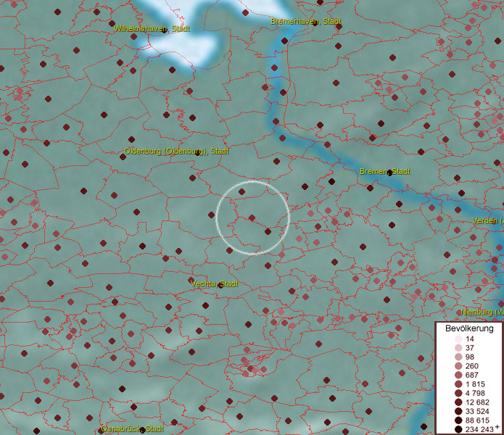Select the Oldenburg (Oldenburg), Stadt label
504x435 pixels.
(x=176, y=151)
